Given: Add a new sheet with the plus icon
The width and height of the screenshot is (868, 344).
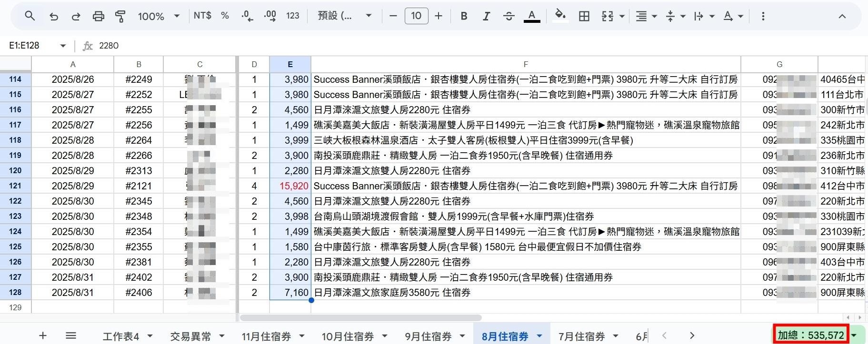Looking at the screenshot, I should [43, 336].
